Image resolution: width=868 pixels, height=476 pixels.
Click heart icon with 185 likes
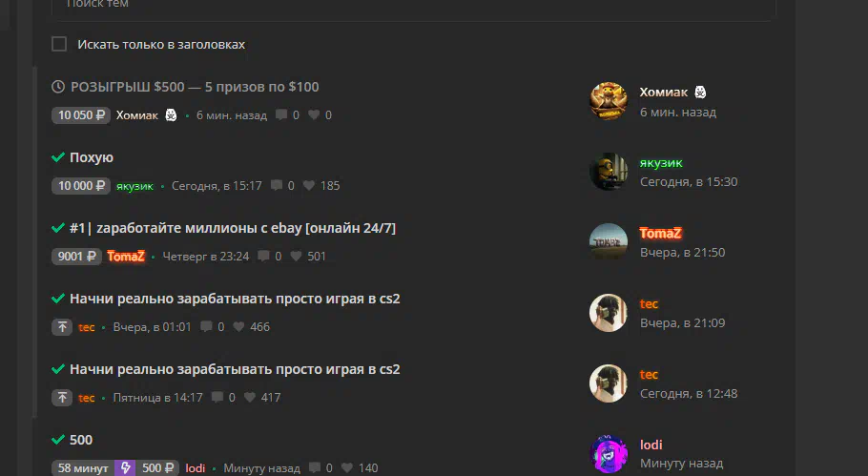[309, 185]
